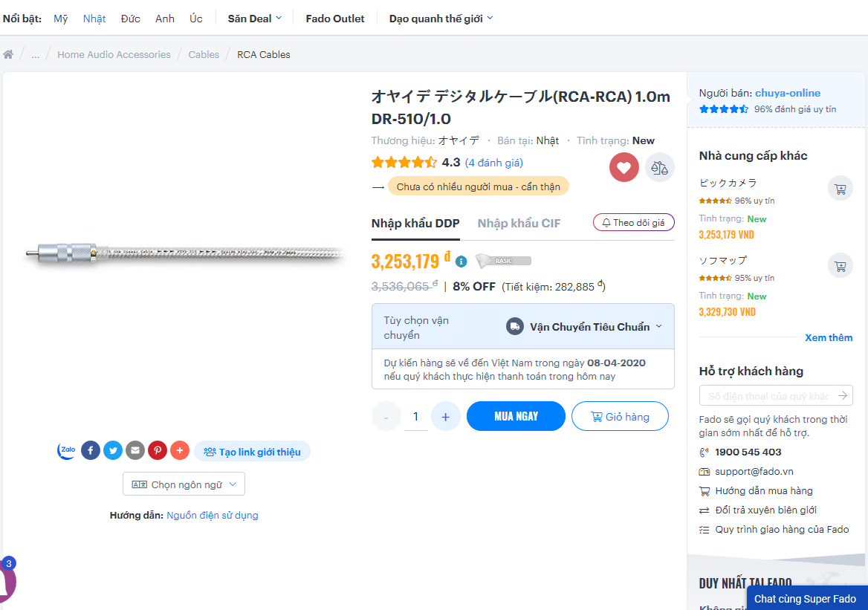The image size is (868, 610).
Task: Open Chat cùng Super Fado
Action: [807, 598]
